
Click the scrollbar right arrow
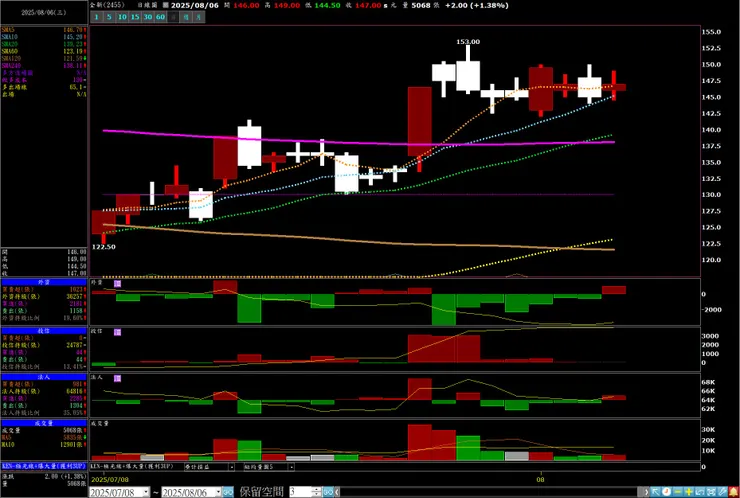pyautogui.click(x=646, y=492)
